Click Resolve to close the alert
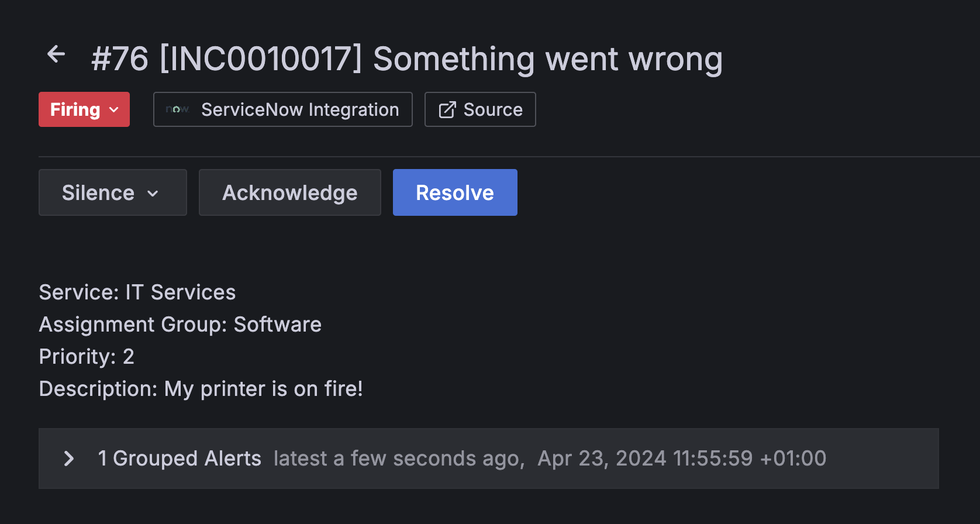 (455, 192)
